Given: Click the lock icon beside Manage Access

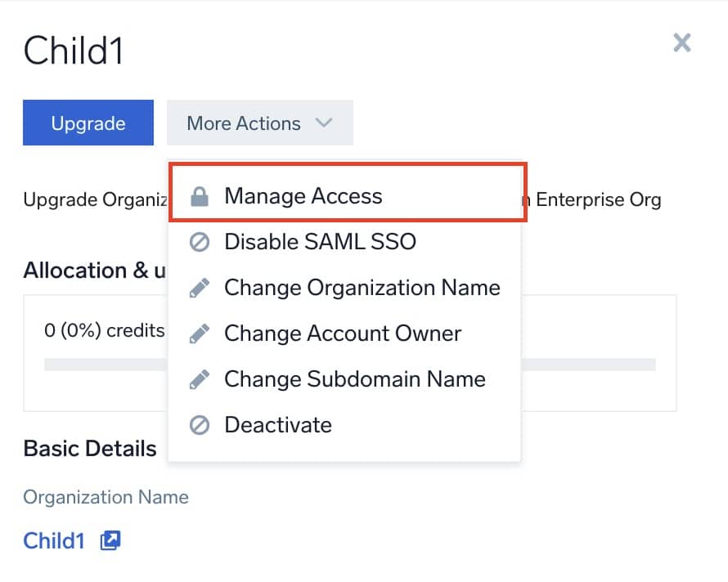Looking at the screenshot, I should pos(199,195).
